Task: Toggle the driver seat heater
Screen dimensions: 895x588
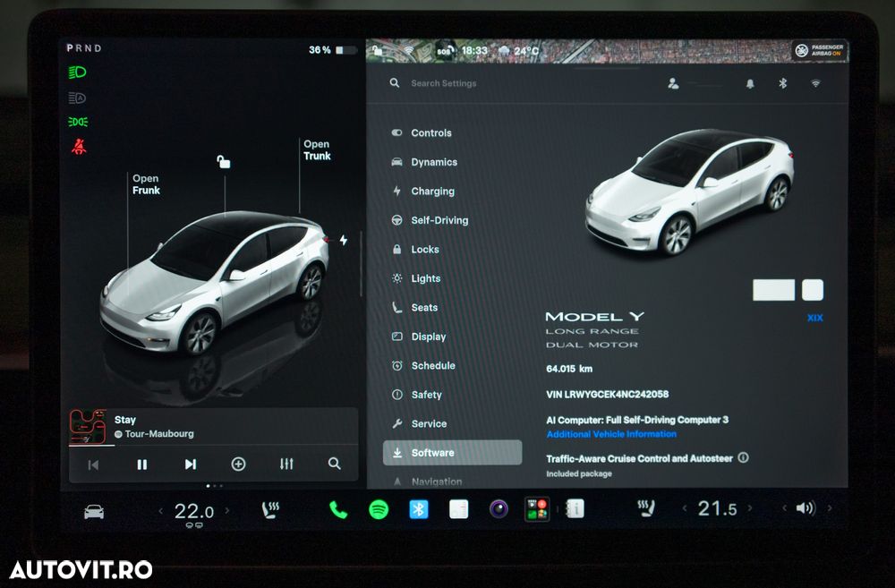Action: click(x=270, y=509)
